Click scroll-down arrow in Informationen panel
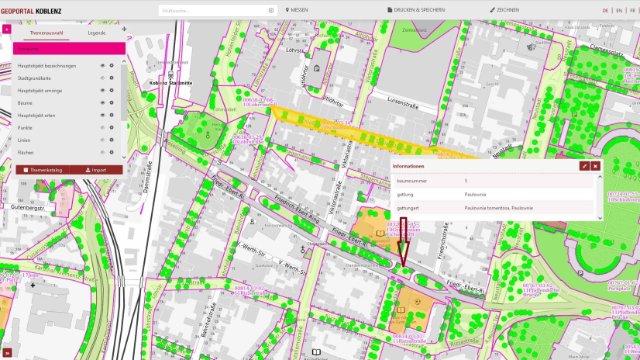This screenshot has width=640, height=360. click(600, 218)
